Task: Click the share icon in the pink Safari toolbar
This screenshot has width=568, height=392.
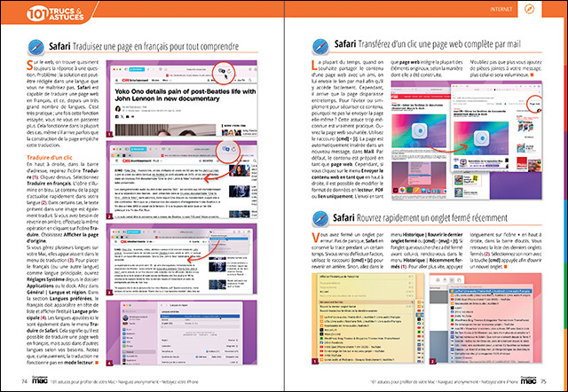Action: click(445, 280)
